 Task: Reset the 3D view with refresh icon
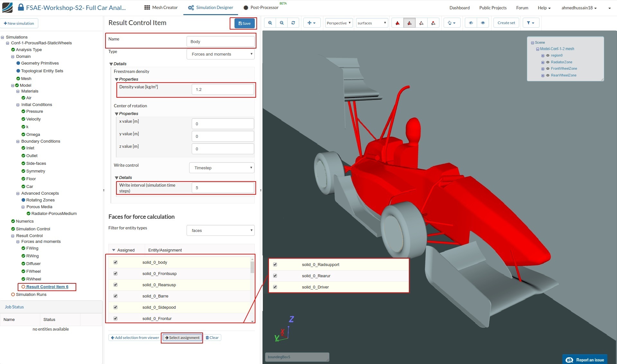(x=293, y=23)
